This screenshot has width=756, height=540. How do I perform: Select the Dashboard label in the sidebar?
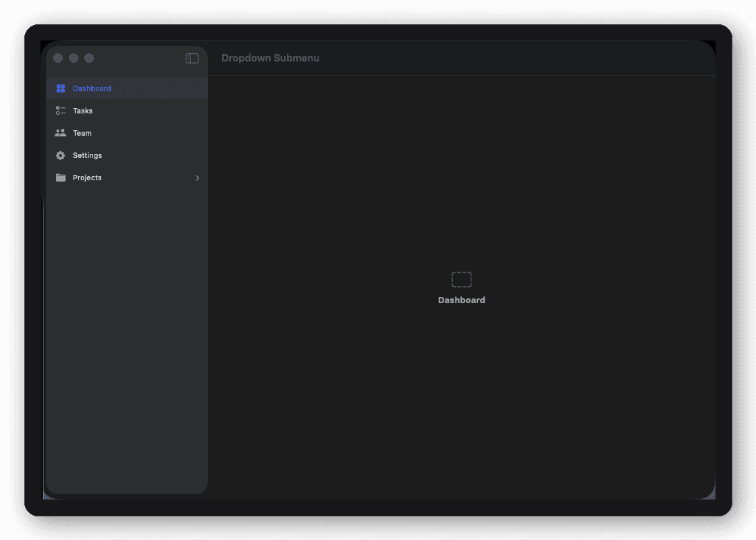92,88
